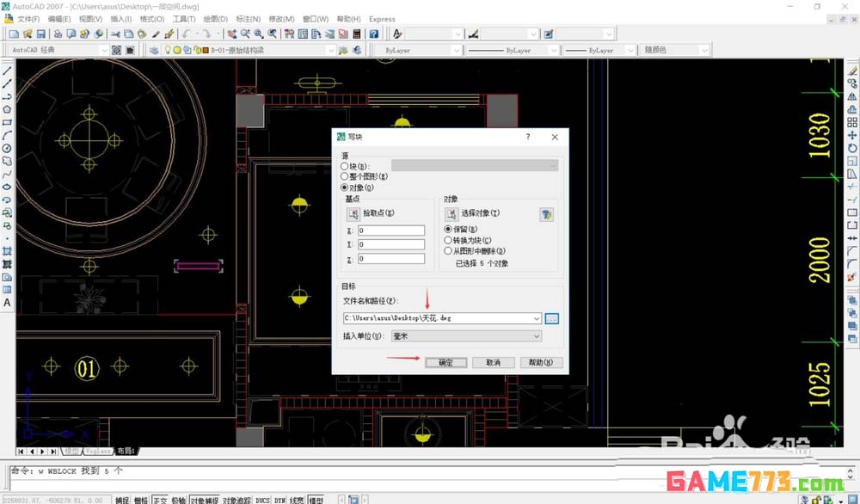This screenshot has height=504, width=860.
Task: Open the QuickCalc calculator icon
Action: (x=356, y=34)
